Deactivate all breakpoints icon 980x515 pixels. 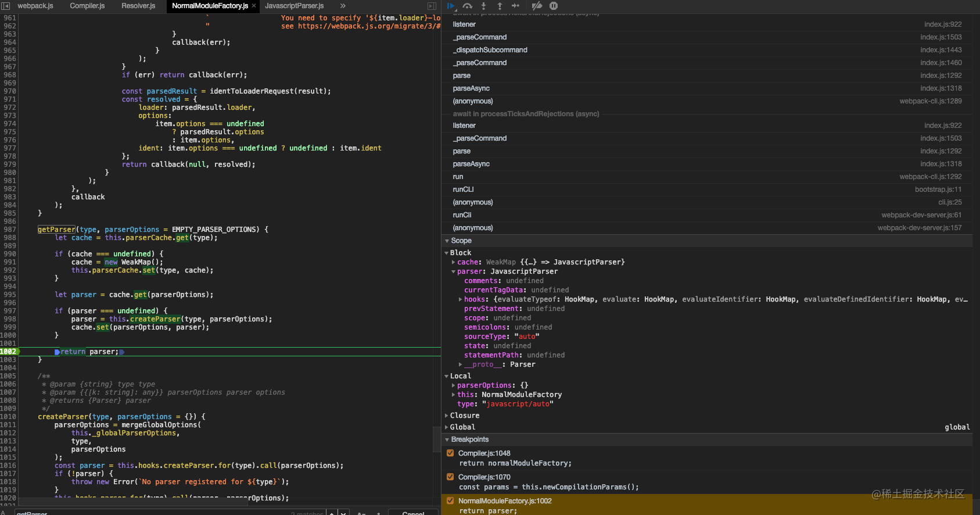537,6
